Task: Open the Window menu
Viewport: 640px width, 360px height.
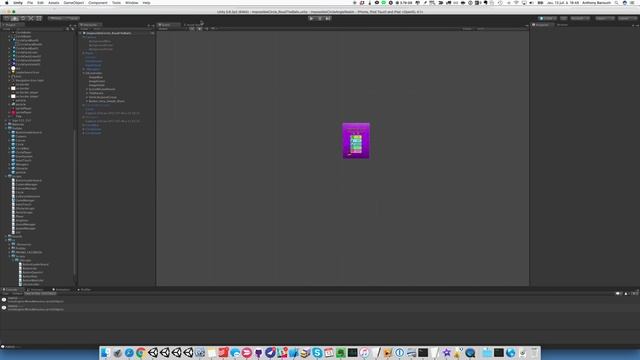Action: 131,3
